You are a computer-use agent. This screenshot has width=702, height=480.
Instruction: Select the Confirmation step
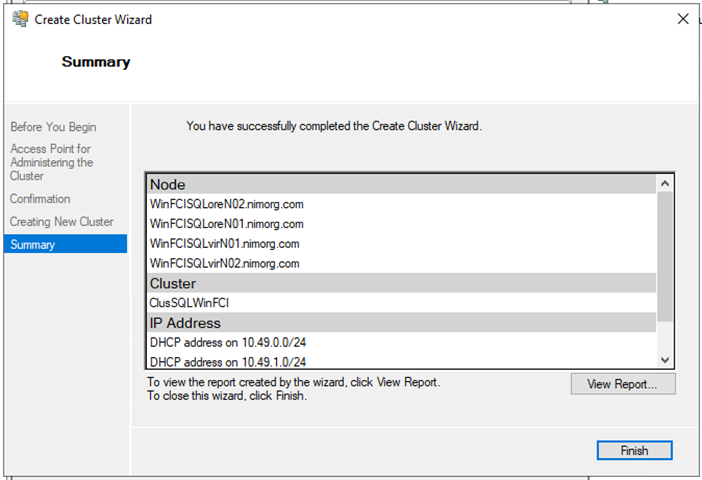coord(40,199)
